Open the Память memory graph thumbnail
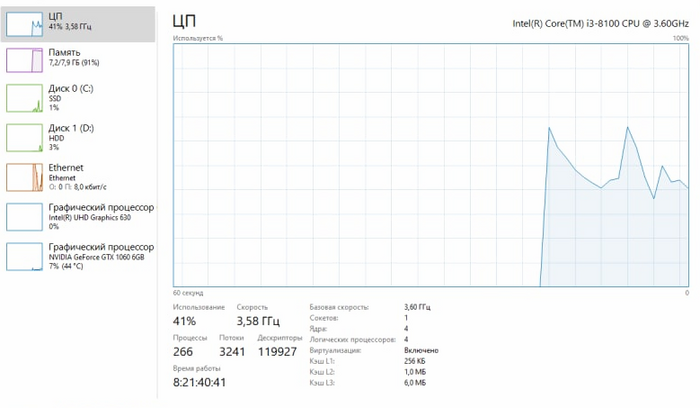The width and height of the screenshot is (700, 408). 25,60
